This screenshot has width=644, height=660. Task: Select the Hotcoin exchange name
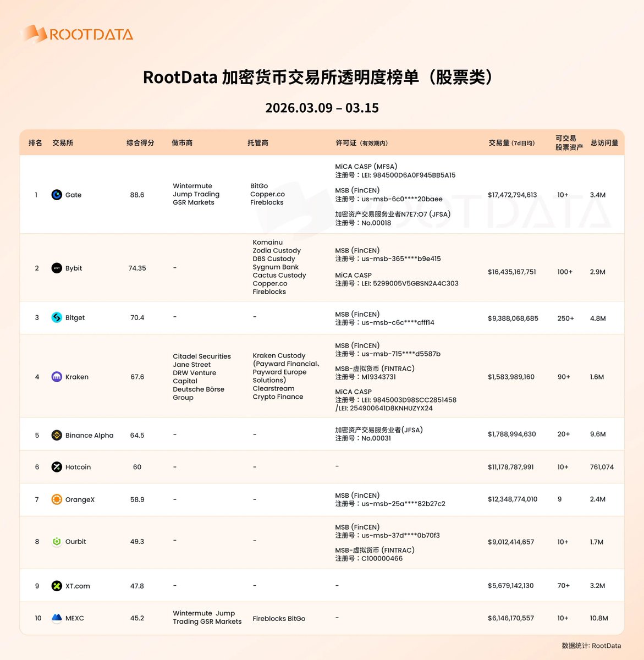[78, 467]
